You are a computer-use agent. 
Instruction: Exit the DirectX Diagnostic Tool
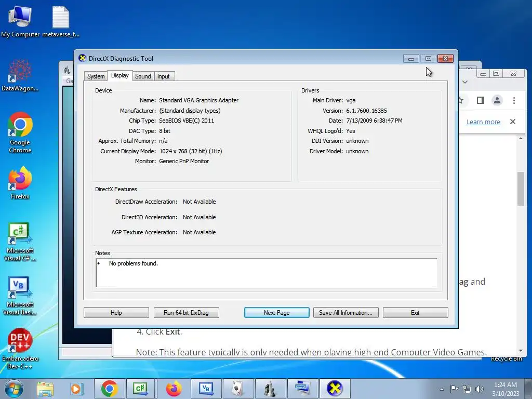[415, 312]
